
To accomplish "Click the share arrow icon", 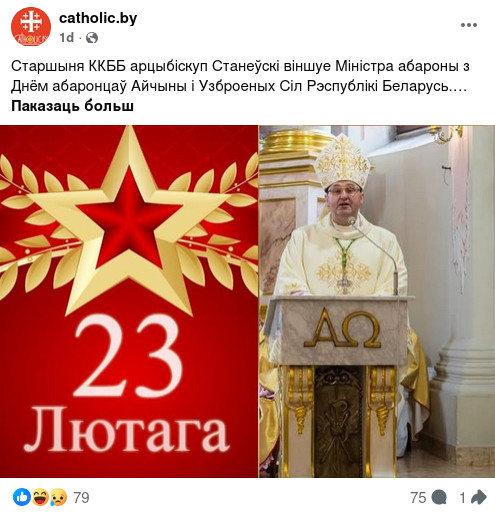I will 478,497.
